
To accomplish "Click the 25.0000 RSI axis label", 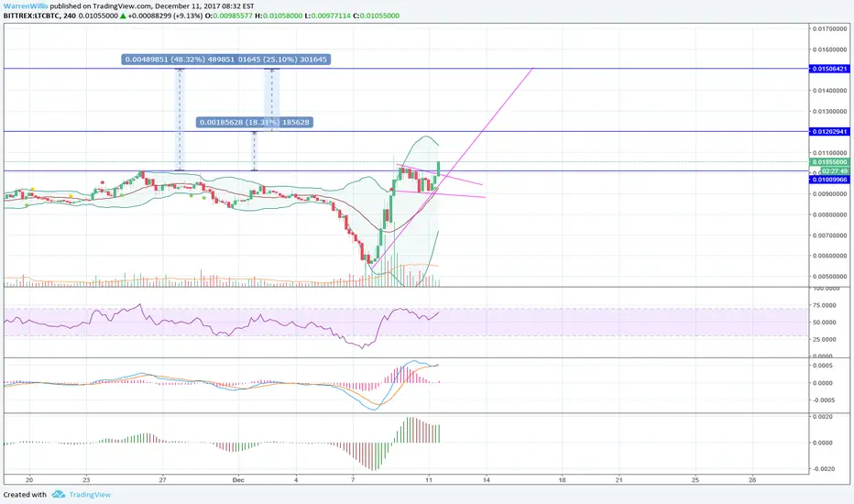I will point(825,339).
